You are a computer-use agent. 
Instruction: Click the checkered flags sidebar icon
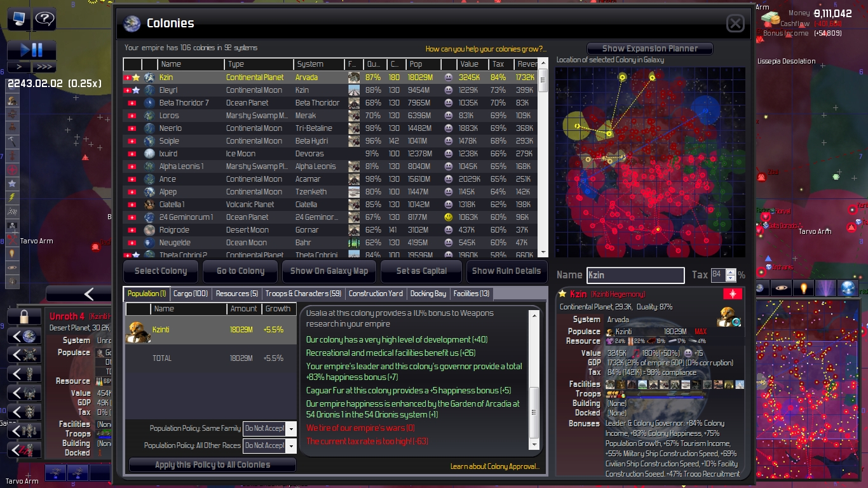click(x=11, y=212)
